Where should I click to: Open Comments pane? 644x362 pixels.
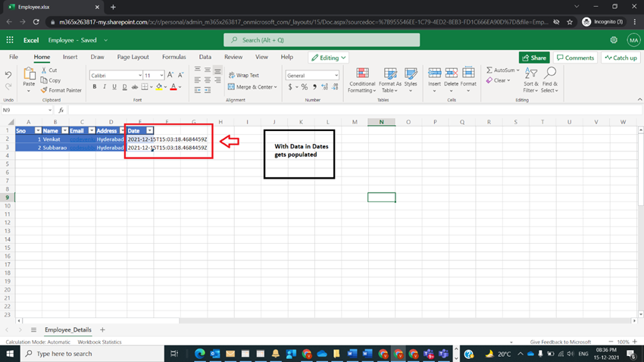(x=575, y=58)
